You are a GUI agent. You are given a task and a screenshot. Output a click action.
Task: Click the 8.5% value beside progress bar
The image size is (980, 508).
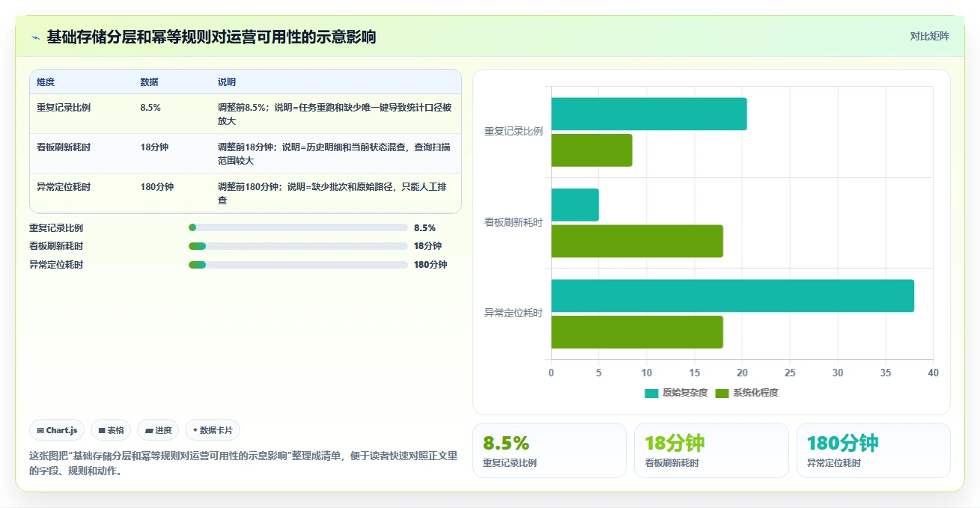coord(424,227)
